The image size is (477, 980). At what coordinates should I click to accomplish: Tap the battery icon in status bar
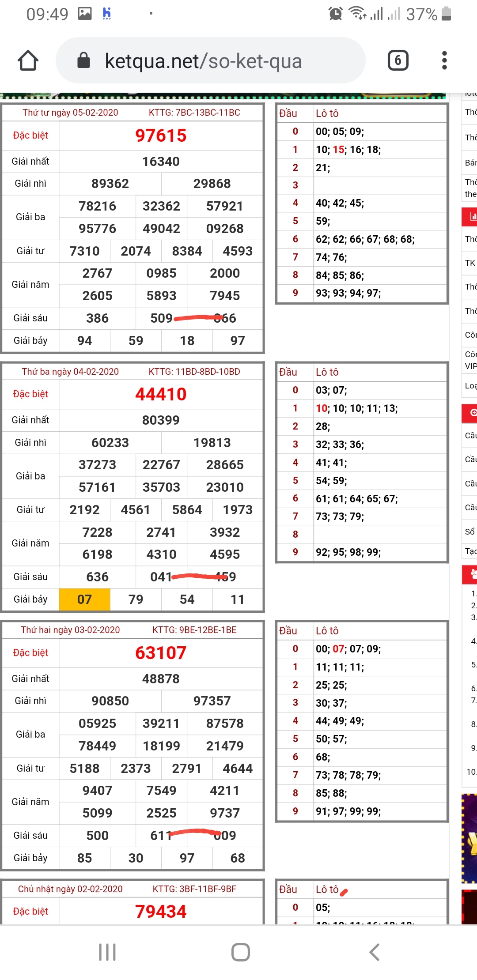point(446,14)
